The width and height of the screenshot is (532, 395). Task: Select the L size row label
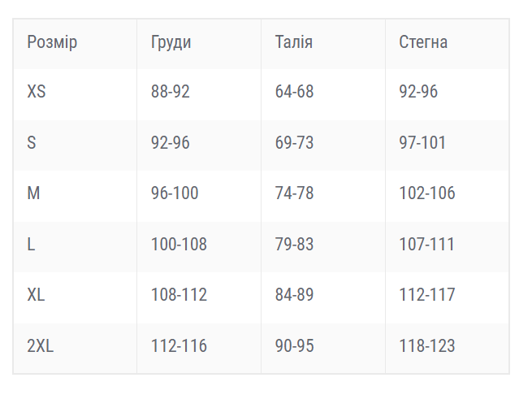[31, 244]
